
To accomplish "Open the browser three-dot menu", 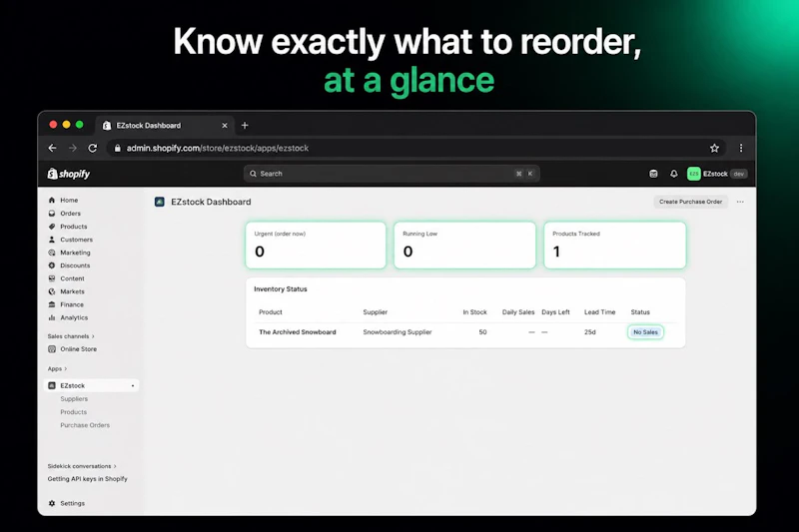I will (x=741, y=148).
